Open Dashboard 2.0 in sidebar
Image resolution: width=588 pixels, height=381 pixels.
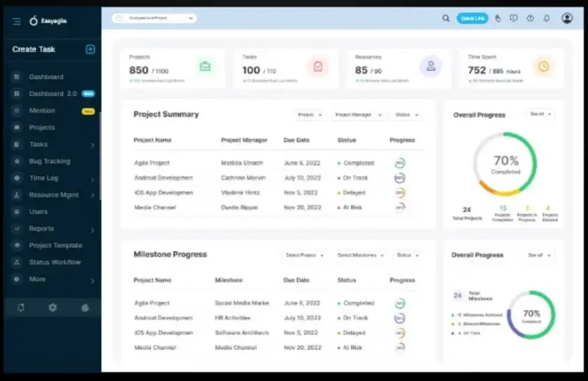[52, 94]
